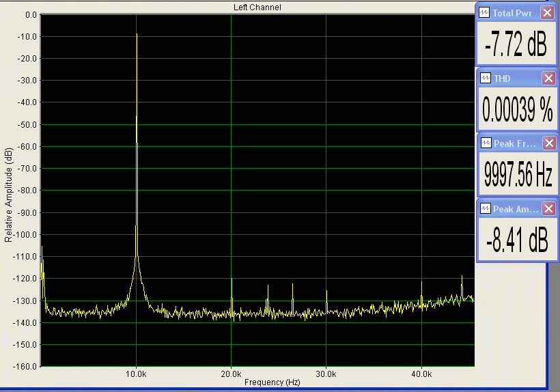The image size is (560, 392).
Task: Click the -8.41 dB peak amplitude value
Action: [x=517, y=240]
